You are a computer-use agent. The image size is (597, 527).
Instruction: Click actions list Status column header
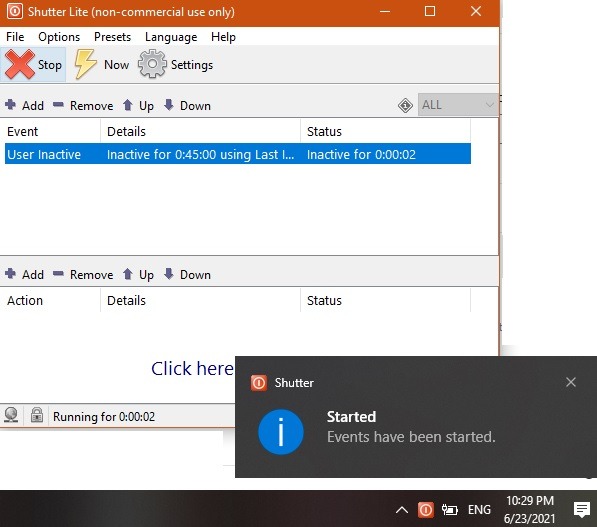tap(385, 300)
